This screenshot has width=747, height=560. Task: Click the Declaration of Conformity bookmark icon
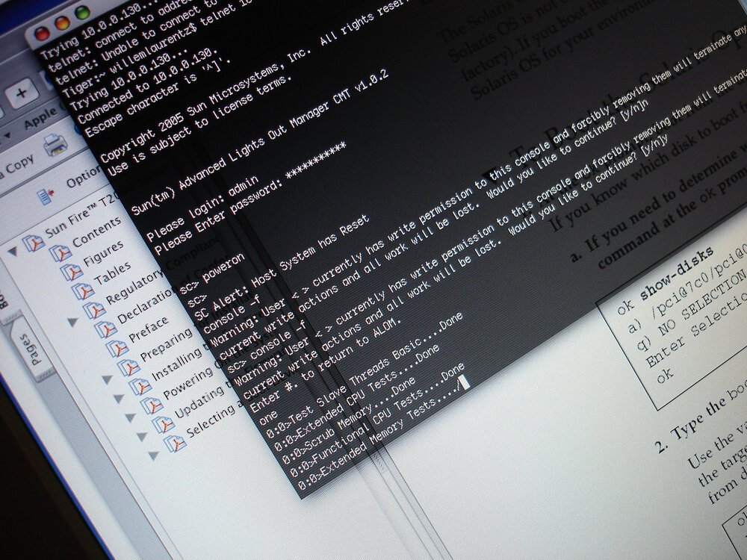click(94, 308)
